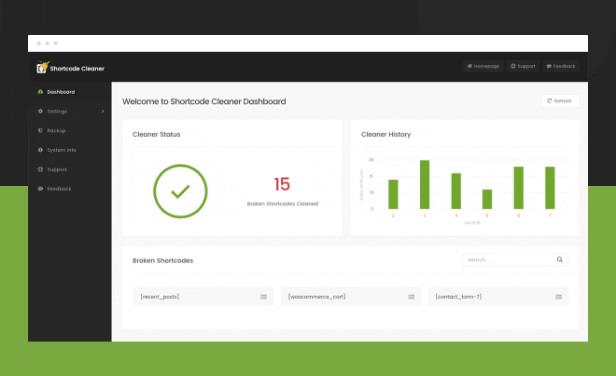
Task: Open the Feedback link in header
Action: click(561, 66)
